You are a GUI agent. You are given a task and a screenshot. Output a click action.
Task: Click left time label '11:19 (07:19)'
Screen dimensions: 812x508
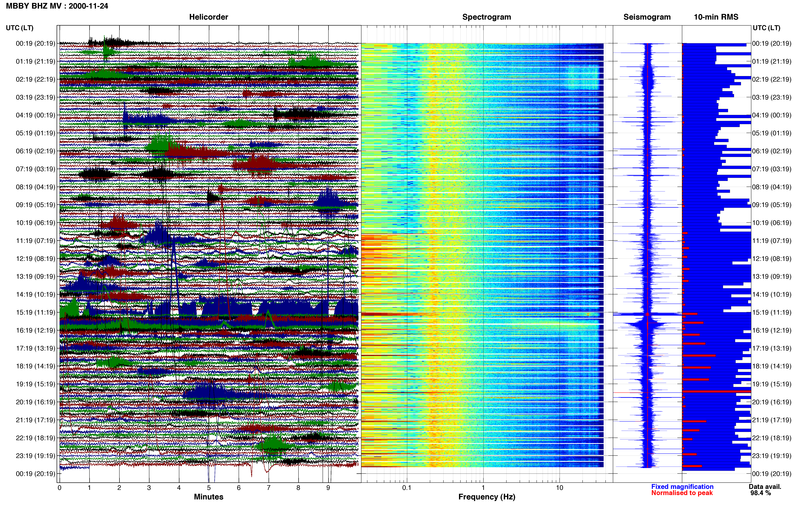pos(36,240)
